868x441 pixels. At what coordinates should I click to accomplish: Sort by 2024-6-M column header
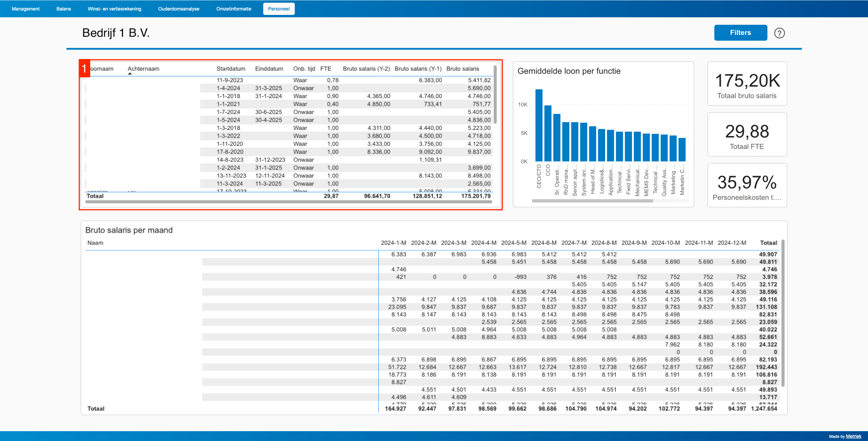543,243
